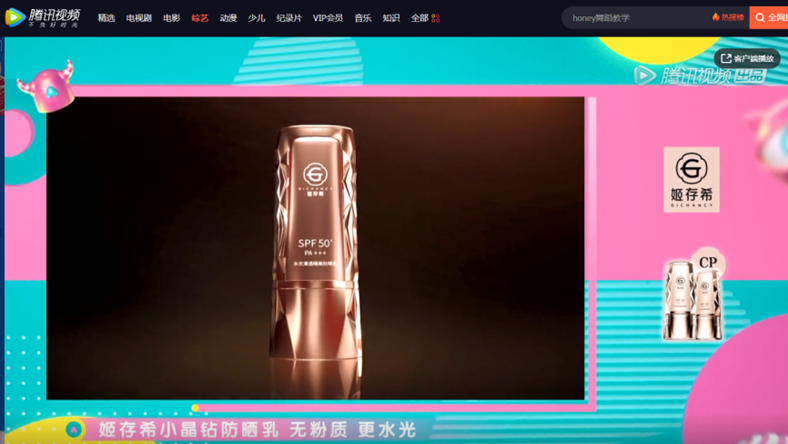Open the VIP会员 page
Image resolution: width=788 pixels, height=444 pixels.
click(328, 18)
